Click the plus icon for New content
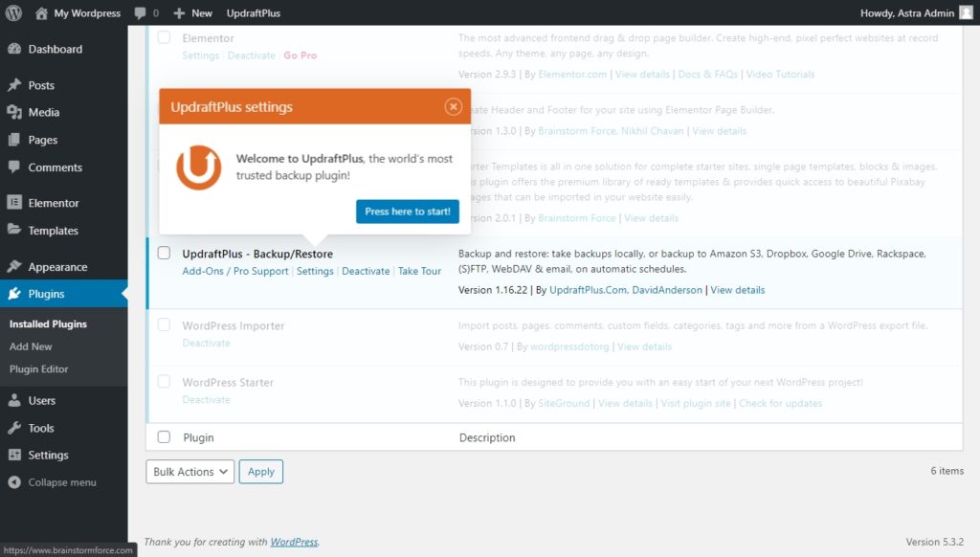Screen dimensions: 980x557 tap(179, 12)
